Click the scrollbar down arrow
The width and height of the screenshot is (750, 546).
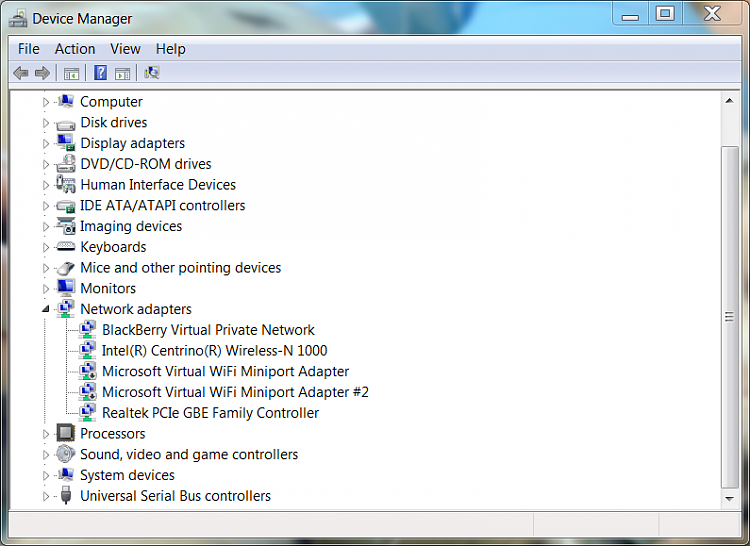729,499
